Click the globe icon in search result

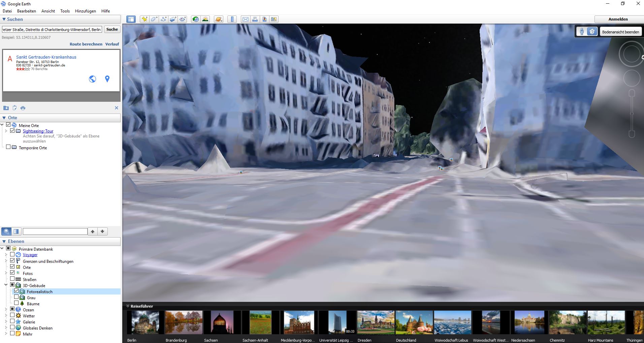[92, 79]
